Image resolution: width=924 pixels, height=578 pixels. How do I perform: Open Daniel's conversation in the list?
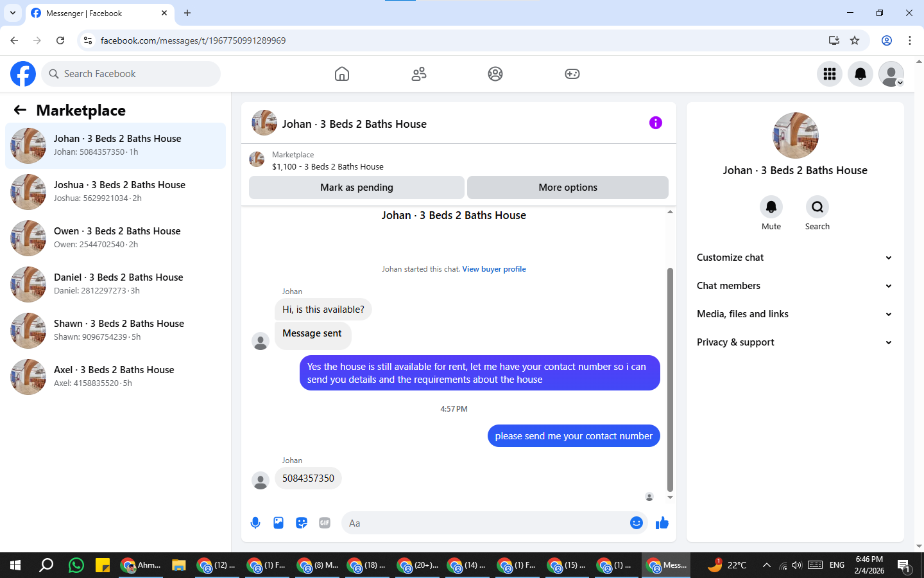[x=116, y=285]
